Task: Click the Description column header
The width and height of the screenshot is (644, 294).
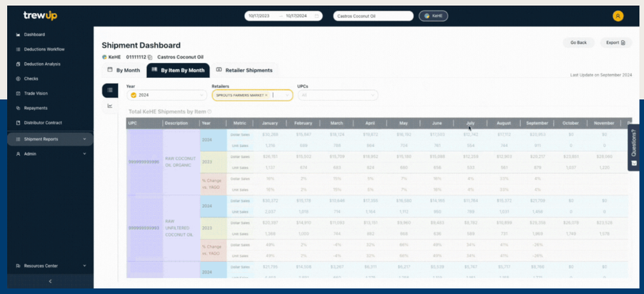Action: point(181,123)
